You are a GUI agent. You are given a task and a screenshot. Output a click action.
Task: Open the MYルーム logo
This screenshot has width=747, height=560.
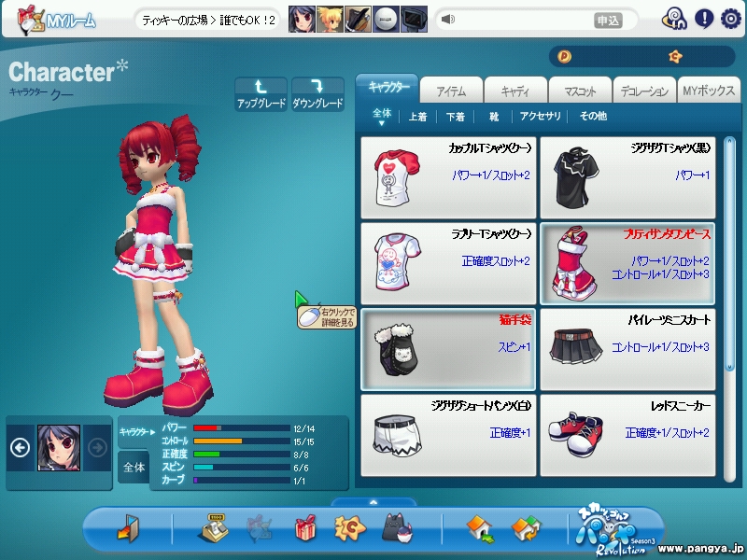pos(56,20)
